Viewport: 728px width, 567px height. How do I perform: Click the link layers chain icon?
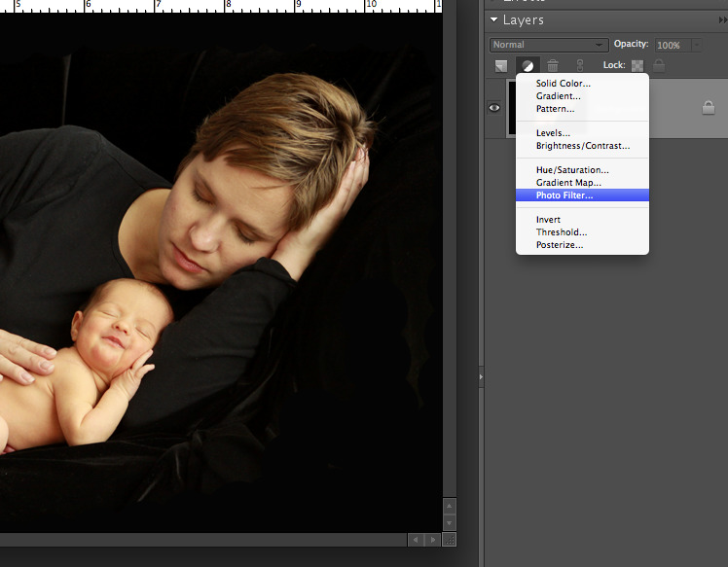coord(580,65)
